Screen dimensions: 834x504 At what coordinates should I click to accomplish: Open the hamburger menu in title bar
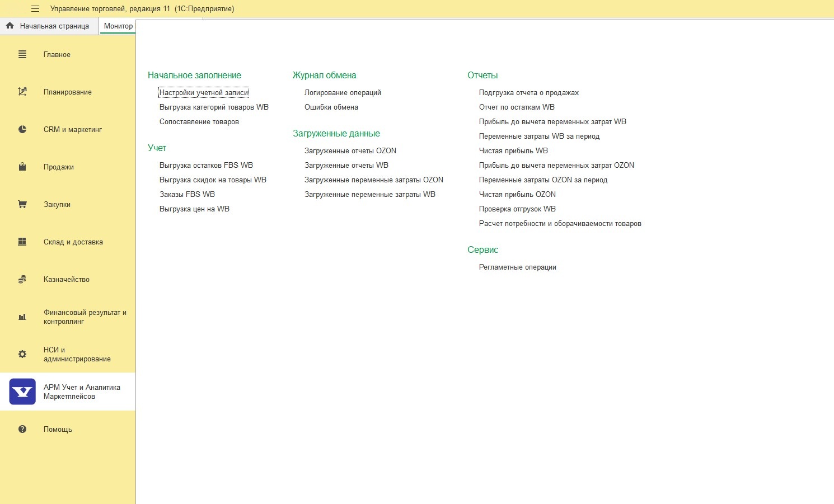[x=35, y=8]
